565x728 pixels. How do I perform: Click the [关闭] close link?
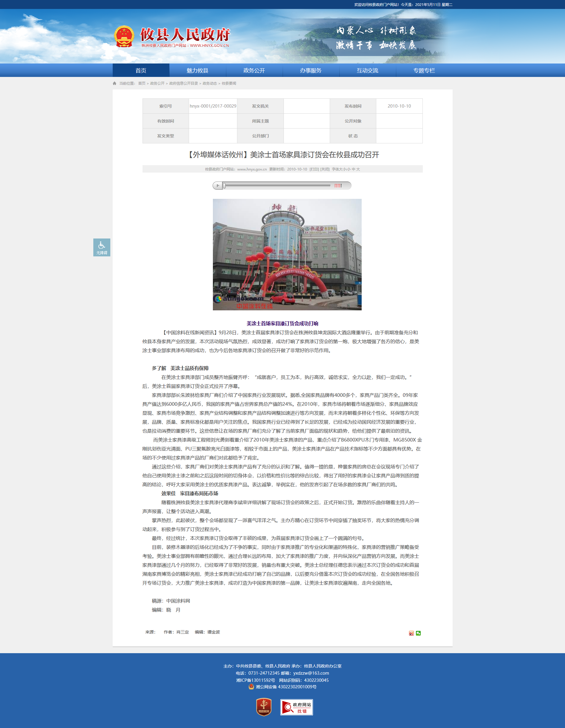click(325, 169)
